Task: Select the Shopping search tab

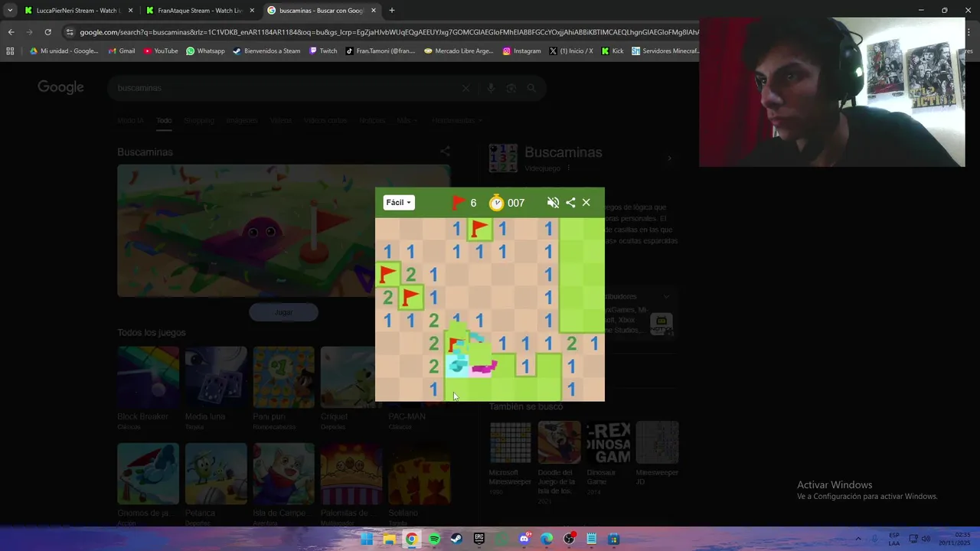Action: (x=199, y=120)
